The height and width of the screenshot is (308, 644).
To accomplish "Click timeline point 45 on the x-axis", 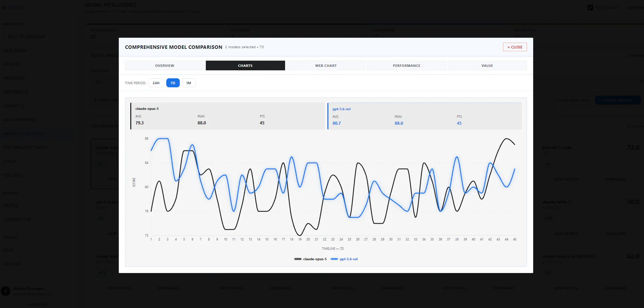I will pyautogui.click(x=515, y=239).
